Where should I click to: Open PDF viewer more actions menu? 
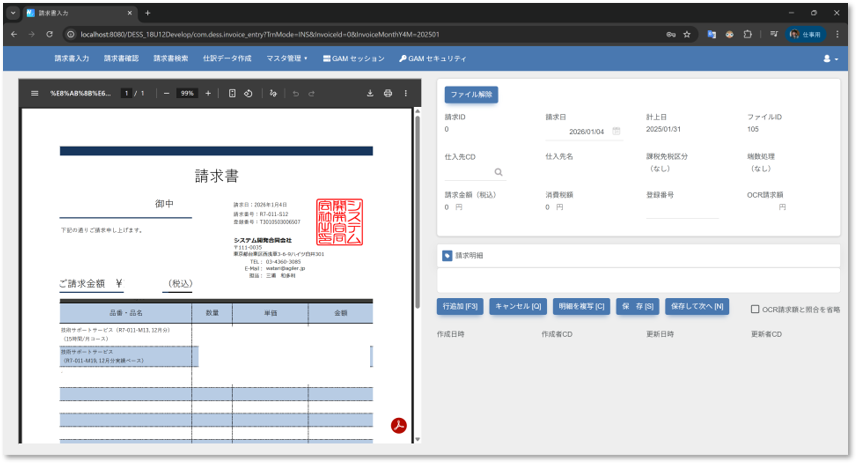point(405,93)
